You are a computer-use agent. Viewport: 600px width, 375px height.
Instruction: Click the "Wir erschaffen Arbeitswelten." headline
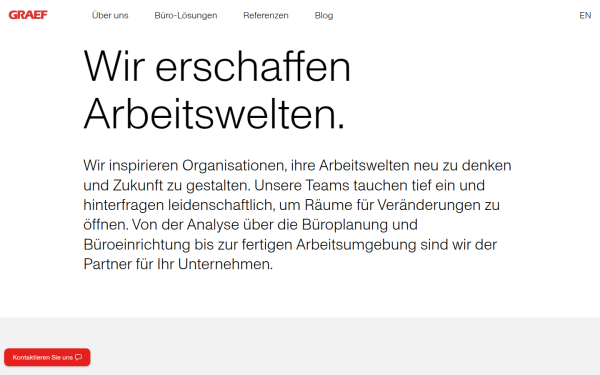[217, 90]
